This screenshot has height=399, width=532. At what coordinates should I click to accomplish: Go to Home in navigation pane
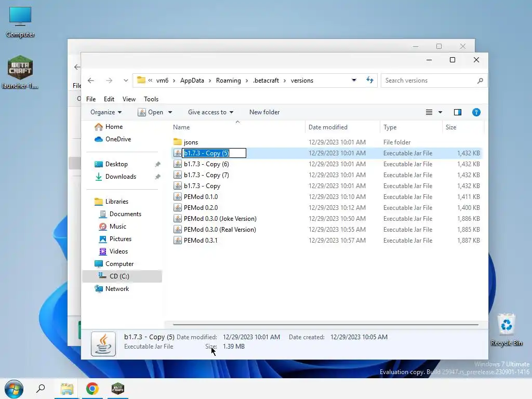tap(114, 127)
